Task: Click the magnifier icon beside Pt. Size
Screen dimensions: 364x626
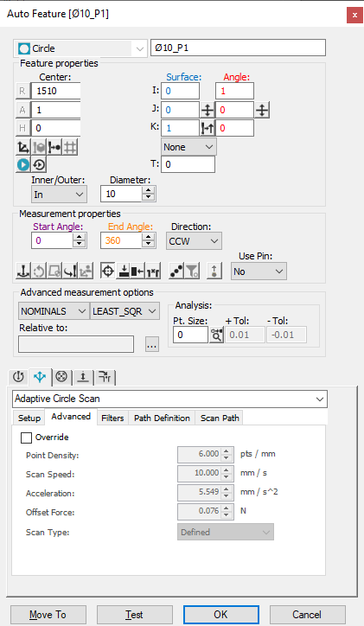Action: tap(216, 335)
